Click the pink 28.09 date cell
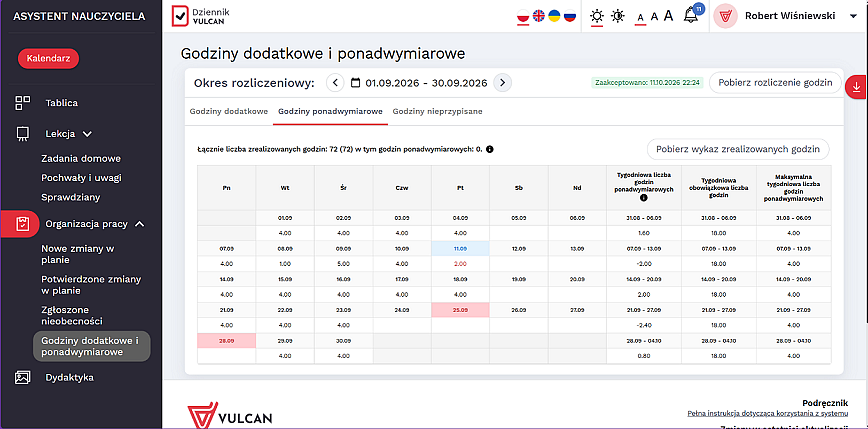Viewport: 868px width, 429px height. pyautogui.click(x=226, y=341)
